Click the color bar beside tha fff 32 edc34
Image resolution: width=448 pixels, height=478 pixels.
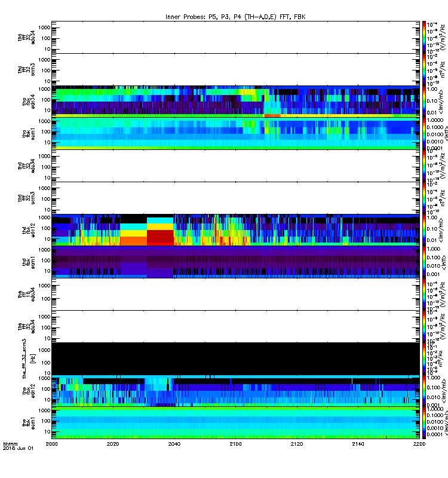(x=424, y=37)
